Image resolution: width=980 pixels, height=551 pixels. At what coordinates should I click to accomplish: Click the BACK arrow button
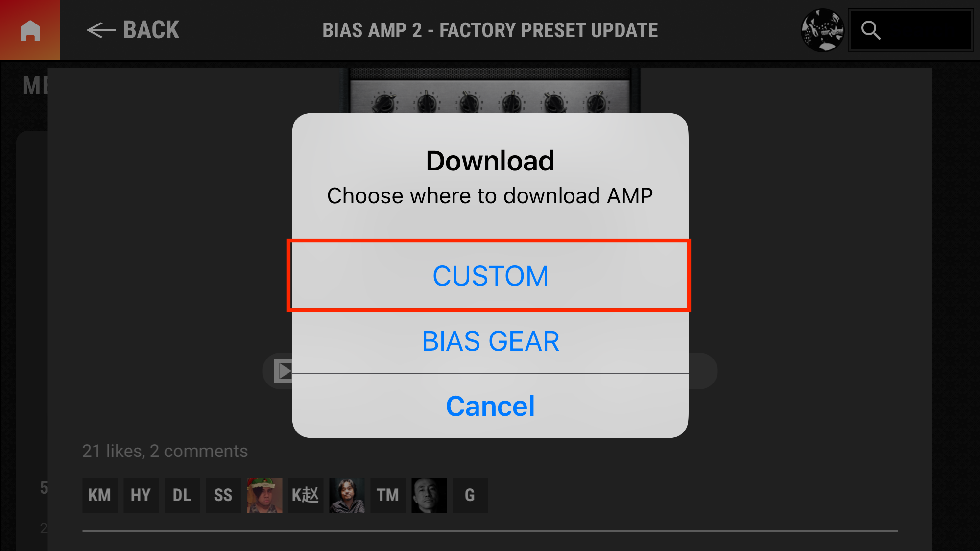coord(133,30)
